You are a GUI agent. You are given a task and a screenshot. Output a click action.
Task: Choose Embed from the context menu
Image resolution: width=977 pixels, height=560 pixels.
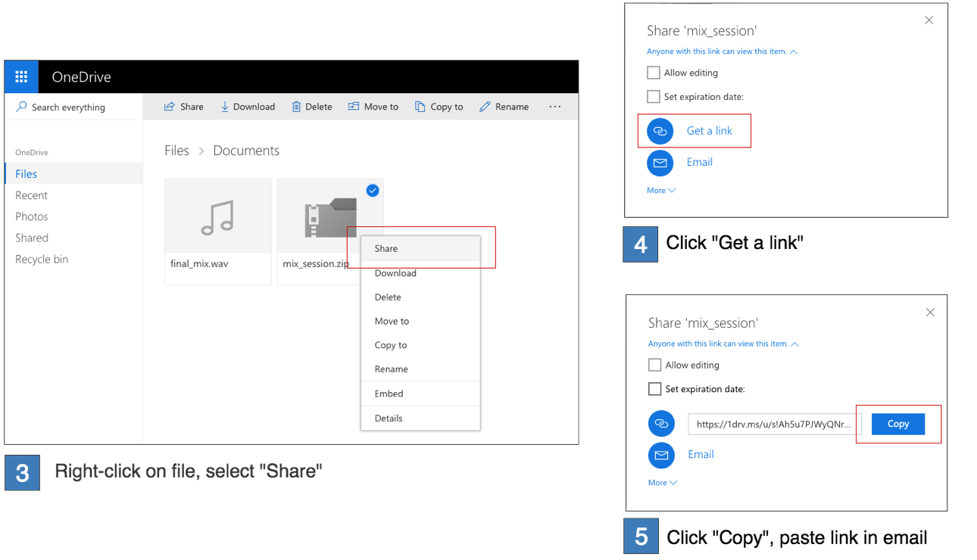point(389,394)
